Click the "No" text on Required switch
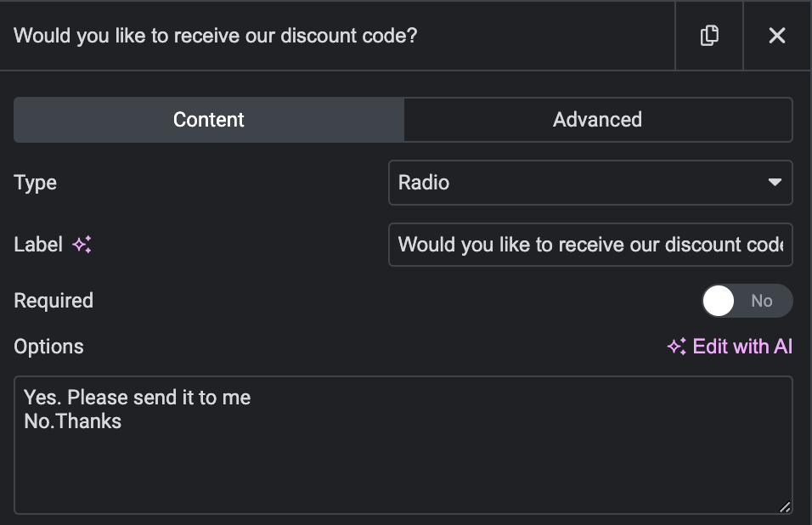 coord(762,301)
